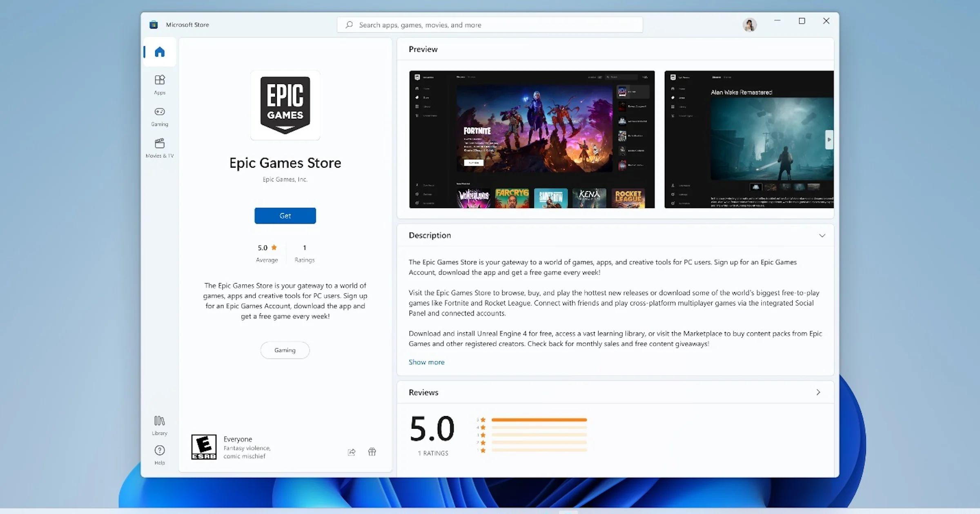This screenshot has height=514, width=980.
Task: Click the 'Epic Games Store' app title
Action: coord(285,163)
